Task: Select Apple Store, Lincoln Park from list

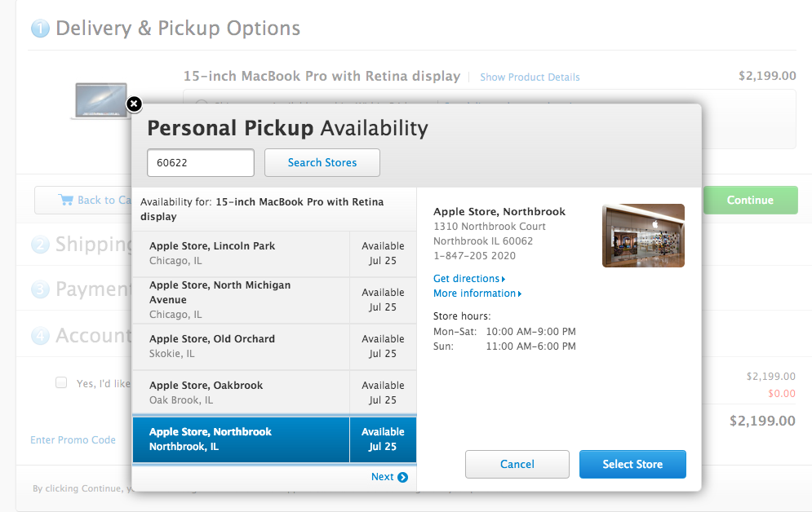Action: coord(241,254)
